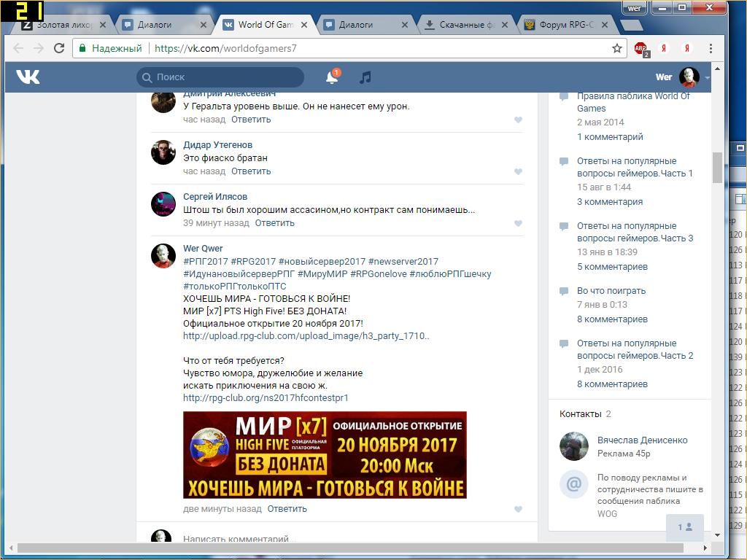Open the 'Вячеслав Денисенко' contact link
Screen dimensions: 747x560
642,440
